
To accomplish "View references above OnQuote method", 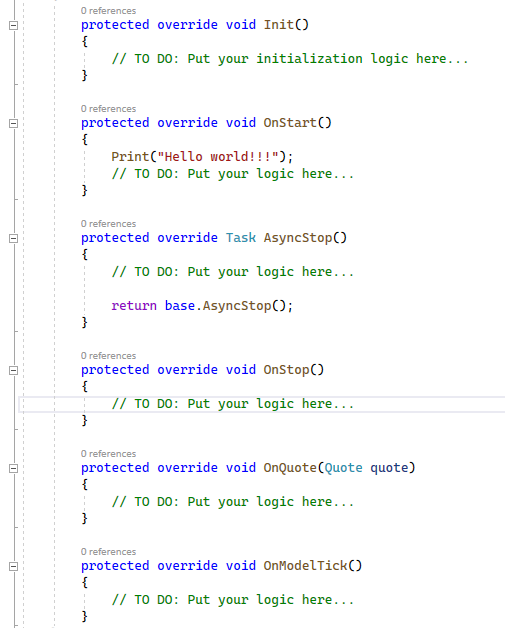I will 108,454.
